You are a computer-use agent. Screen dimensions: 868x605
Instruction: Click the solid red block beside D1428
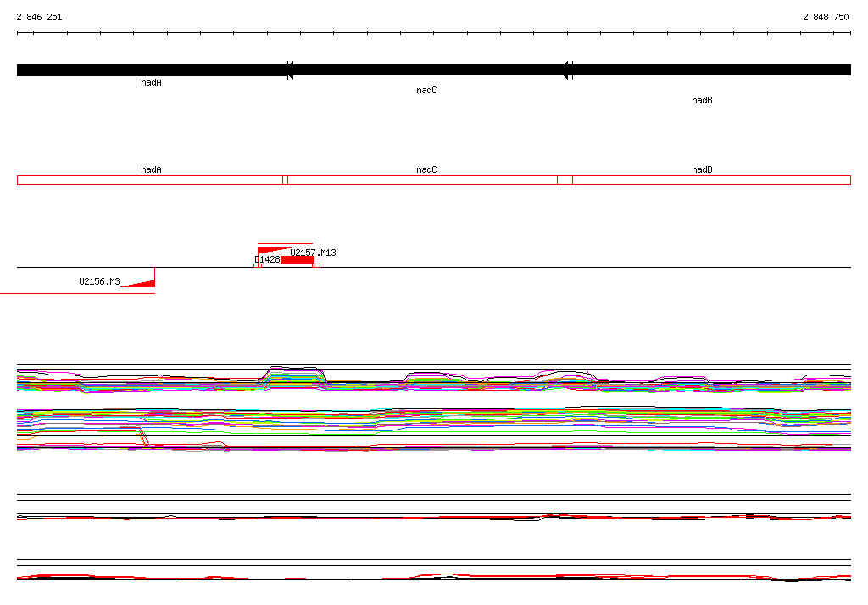point(298,259)
